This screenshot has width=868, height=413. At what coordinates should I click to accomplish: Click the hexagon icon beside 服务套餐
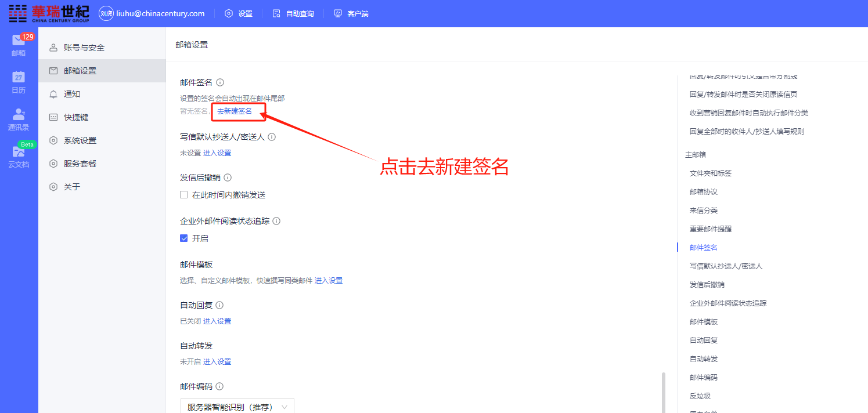tap(53, 164)
